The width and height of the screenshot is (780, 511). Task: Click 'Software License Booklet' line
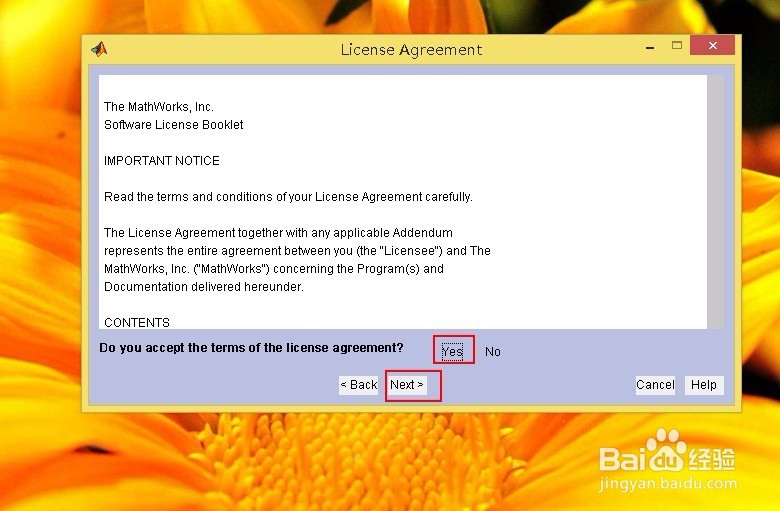tap(174, 124)
